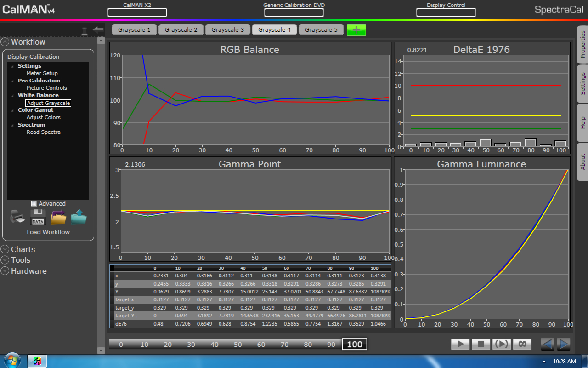Collapse the Pre Calibration tree node
The image size is (588, 368).
pyautogui.click(x=12, y=81)
